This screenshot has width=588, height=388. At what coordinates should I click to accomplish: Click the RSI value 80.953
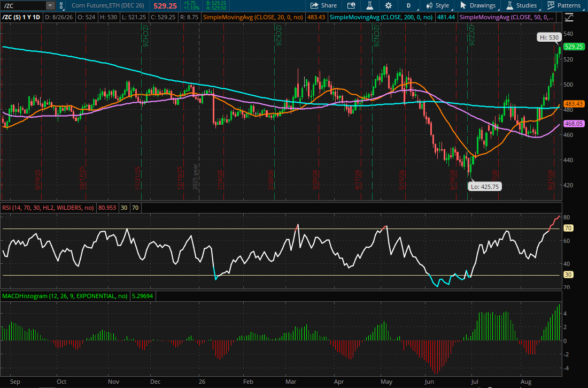click(x=107, y=208)
